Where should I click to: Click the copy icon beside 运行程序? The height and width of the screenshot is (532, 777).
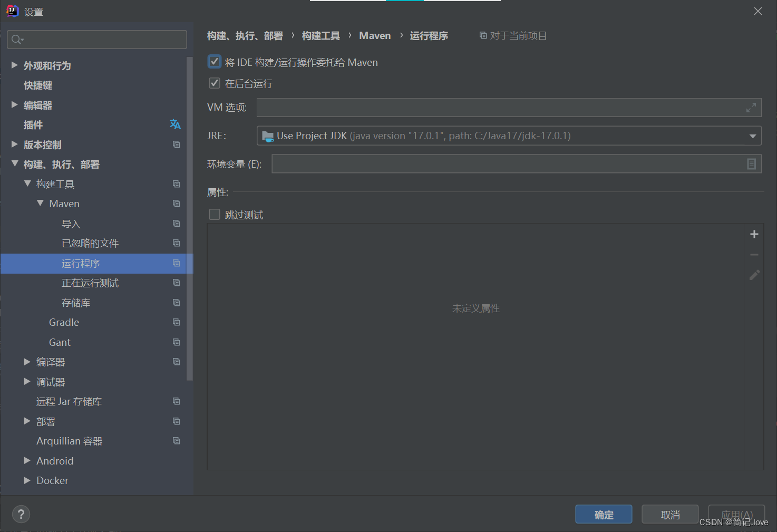176,263
